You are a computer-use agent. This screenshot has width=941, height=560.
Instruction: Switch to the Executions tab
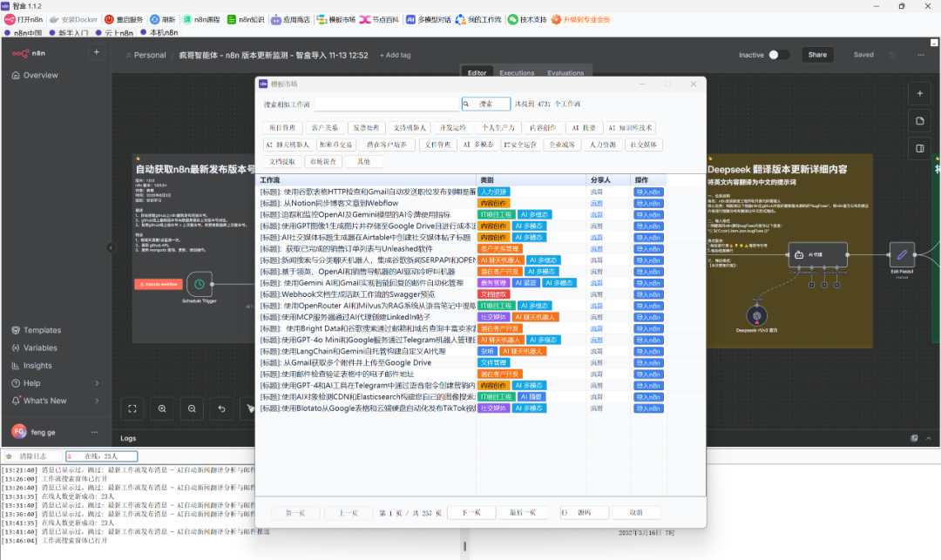pyautogui.click(x=517, y=73)
